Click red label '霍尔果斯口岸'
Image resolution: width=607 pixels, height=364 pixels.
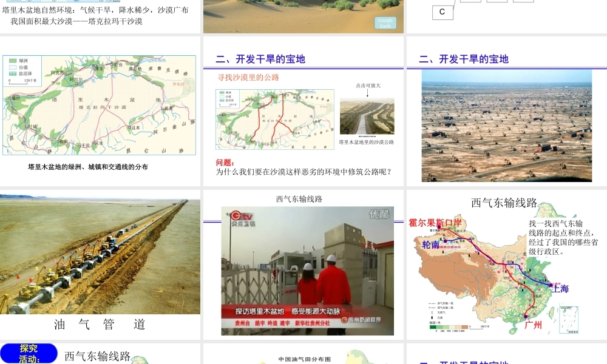[435, 223]
